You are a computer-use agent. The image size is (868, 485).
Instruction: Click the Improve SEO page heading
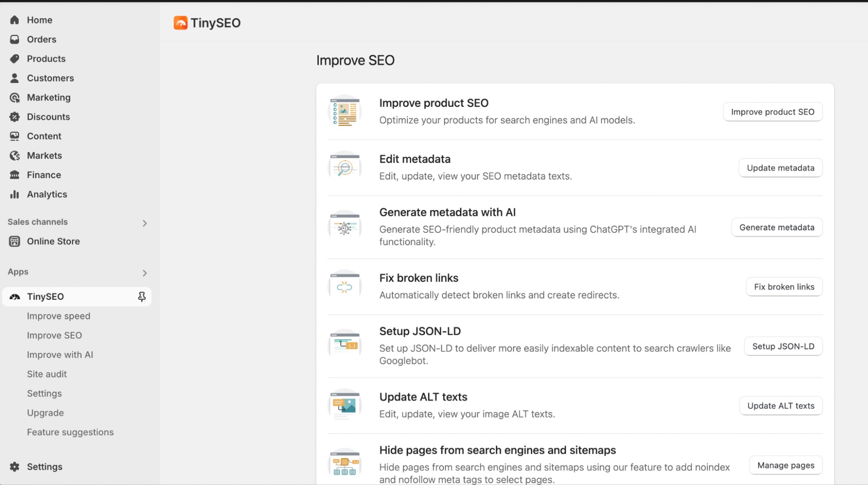pos(355,60)
